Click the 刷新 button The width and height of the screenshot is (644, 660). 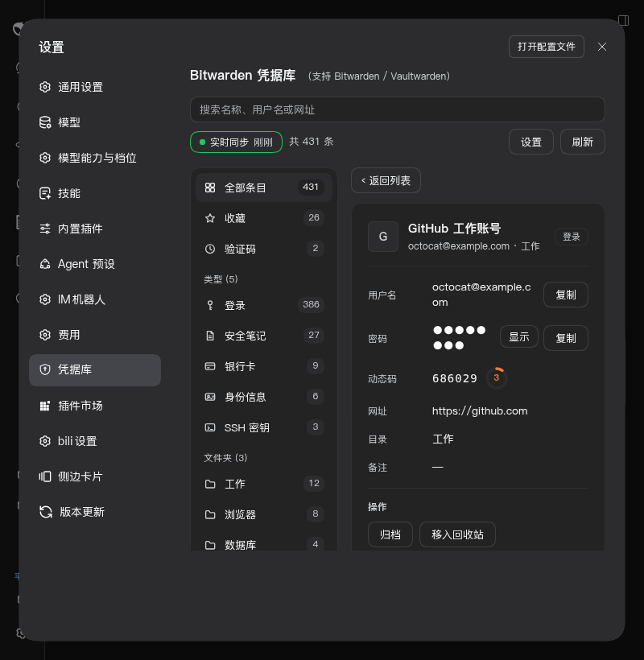pyautogui.click(x=583, y=142)
